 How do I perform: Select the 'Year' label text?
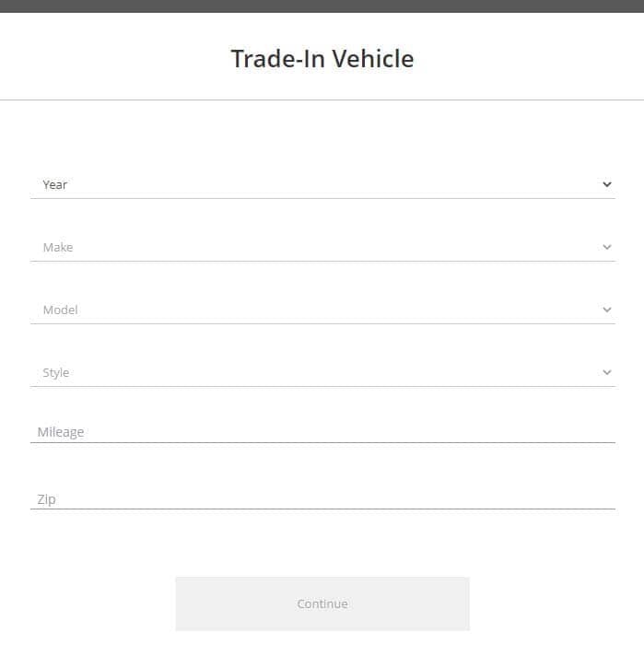click(x=55, y=184)
